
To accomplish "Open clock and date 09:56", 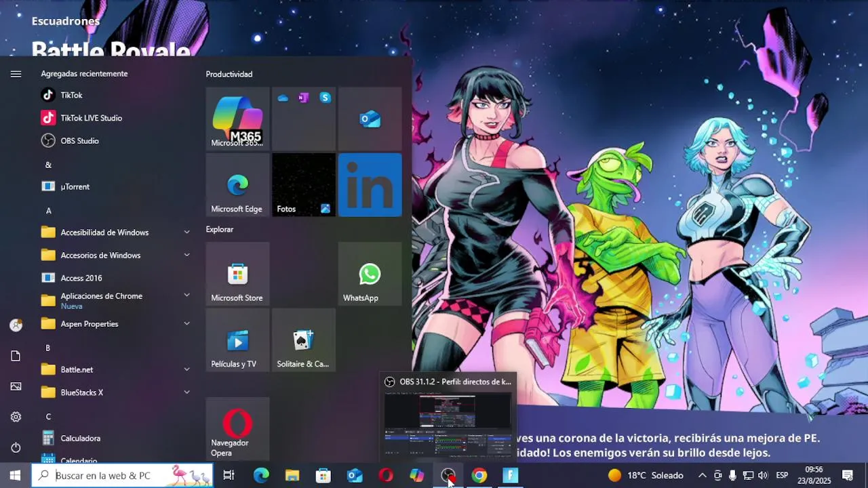I will [814, 476].
